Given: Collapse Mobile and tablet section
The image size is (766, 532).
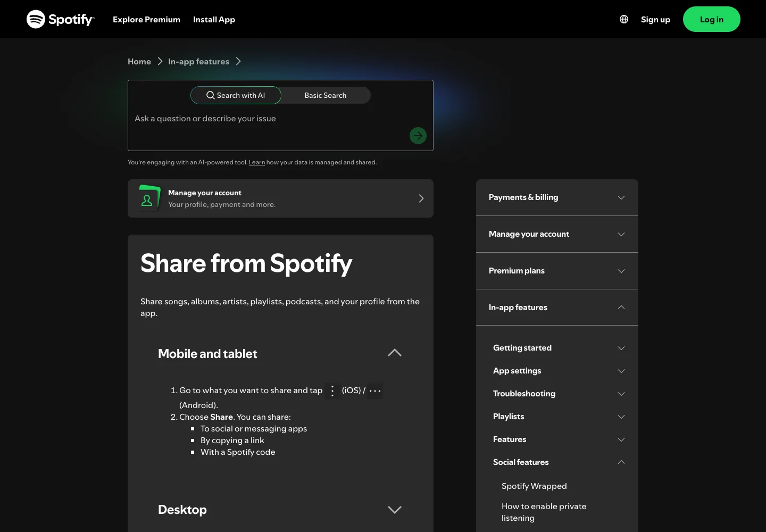Looking at the screenshot, I should 280,354.
